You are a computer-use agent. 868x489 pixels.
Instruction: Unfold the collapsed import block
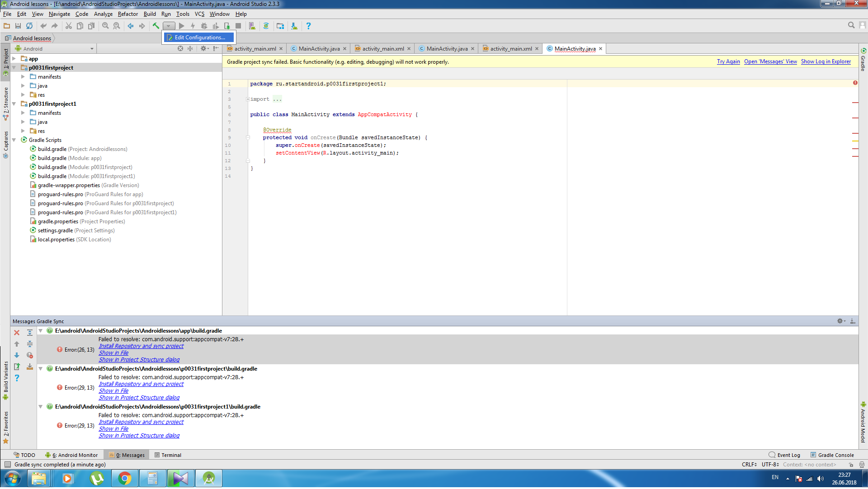tap(248, 99)
